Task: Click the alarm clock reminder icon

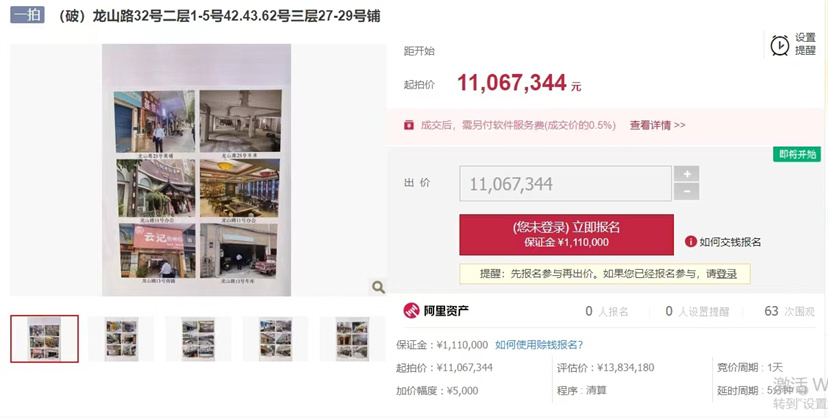Action: click(779, 45)
